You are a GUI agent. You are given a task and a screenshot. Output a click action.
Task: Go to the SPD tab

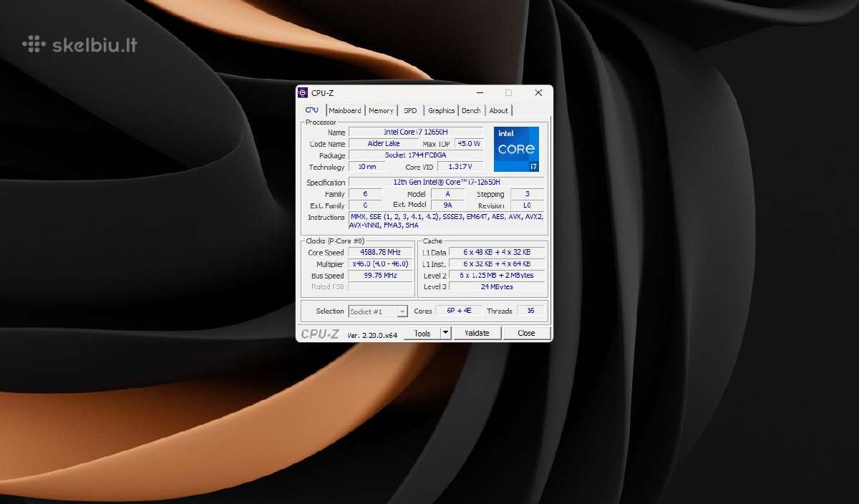pos(410,111)
